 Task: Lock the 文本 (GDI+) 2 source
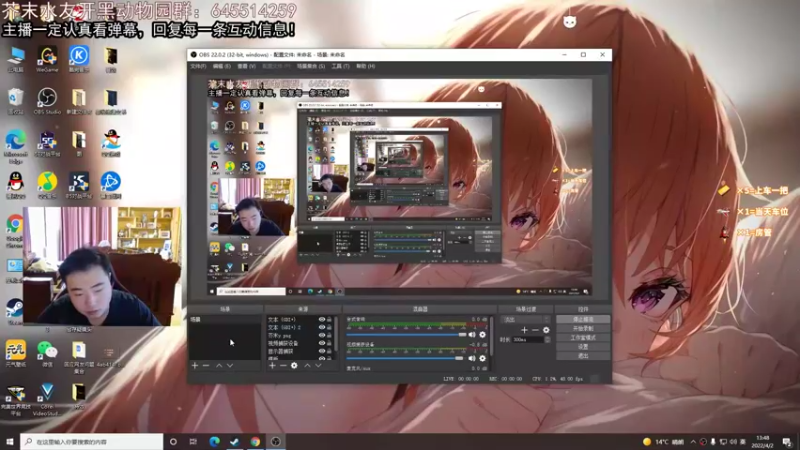click(x=330, y=328)
